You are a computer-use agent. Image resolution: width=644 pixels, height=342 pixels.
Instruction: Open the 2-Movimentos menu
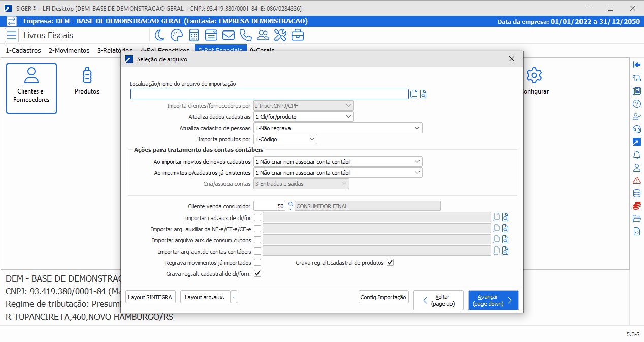click(x=69, y=50)
